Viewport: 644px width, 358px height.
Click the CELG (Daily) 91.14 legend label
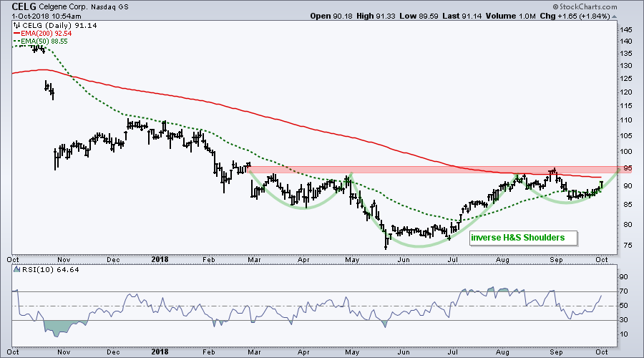coord(59,26)
